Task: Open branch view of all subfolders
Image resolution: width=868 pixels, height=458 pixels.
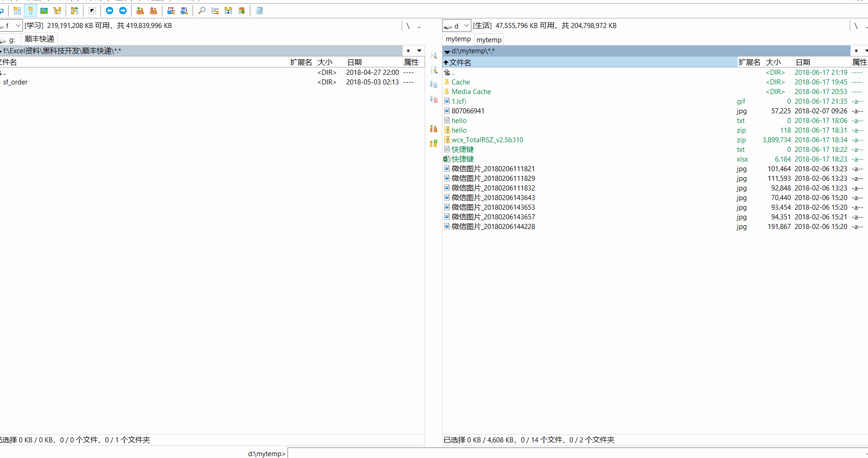Action: (x=74, y=11)
